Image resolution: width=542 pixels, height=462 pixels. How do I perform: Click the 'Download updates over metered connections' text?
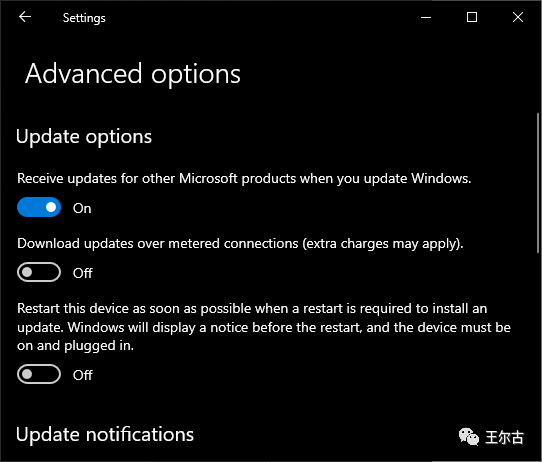pos(240,244)
